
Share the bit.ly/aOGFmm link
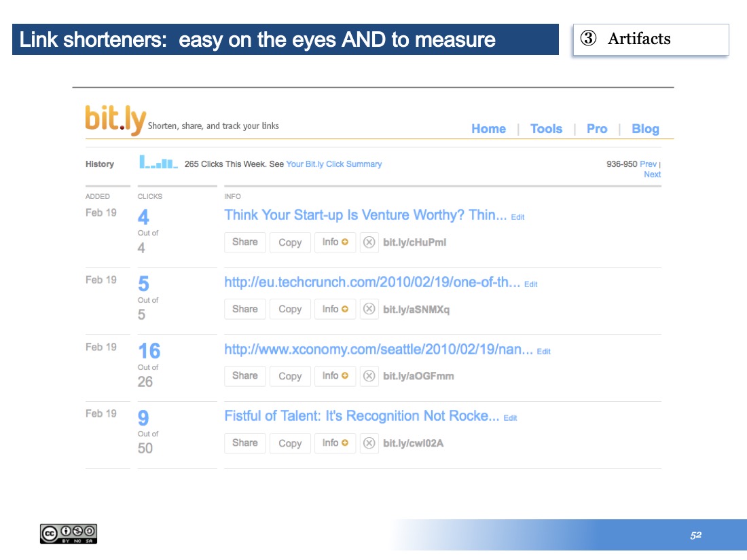coord(245,376)
